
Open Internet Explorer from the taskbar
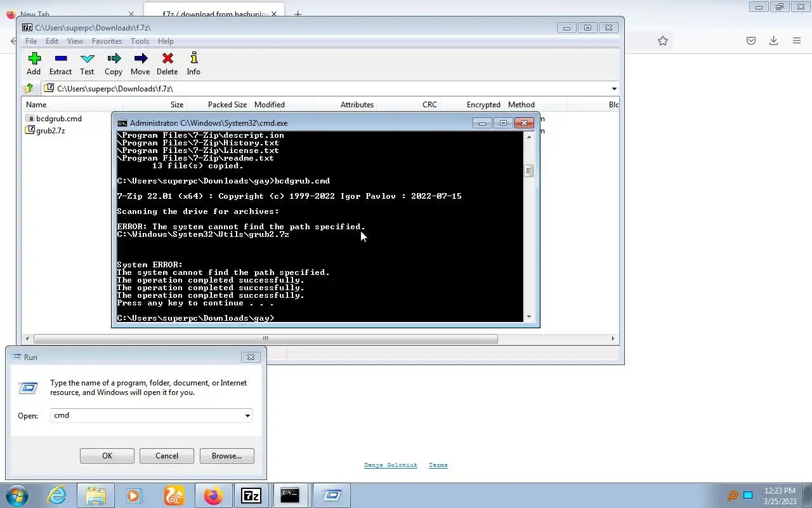click(57, 495)
